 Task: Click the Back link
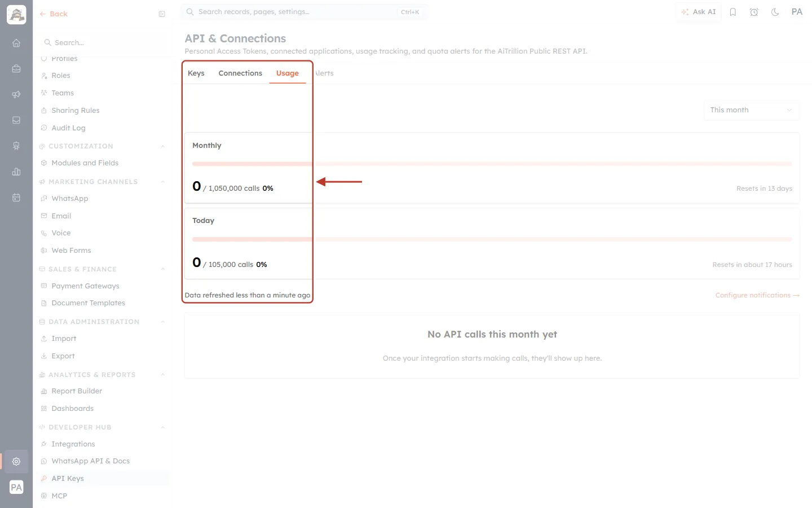pyautogui.click(x=54, y=14)
